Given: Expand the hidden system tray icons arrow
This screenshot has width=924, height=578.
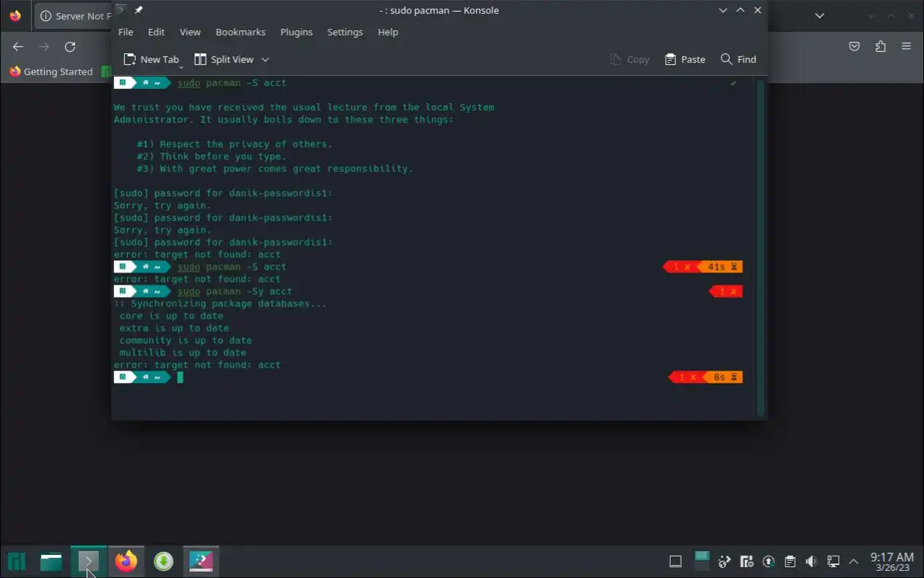Looking at the screenshot, I should [854, 561].
